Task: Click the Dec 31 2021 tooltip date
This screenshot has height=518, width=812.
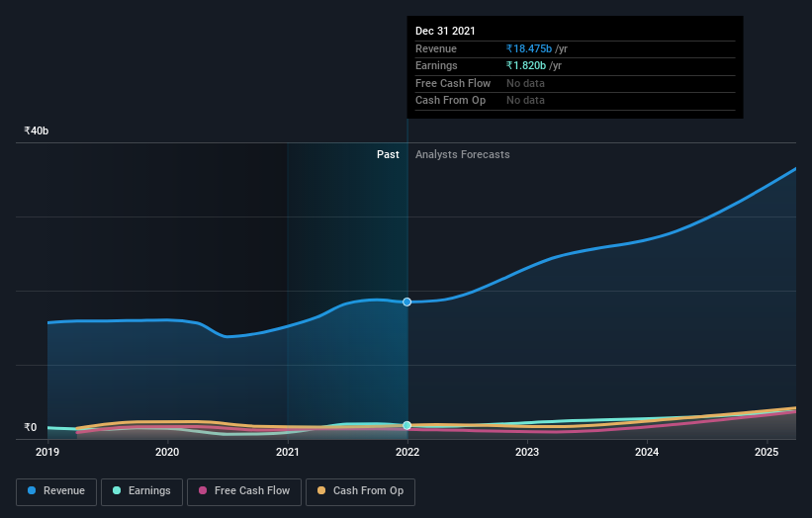Action: pyautogui.click(x=445, y=31)
